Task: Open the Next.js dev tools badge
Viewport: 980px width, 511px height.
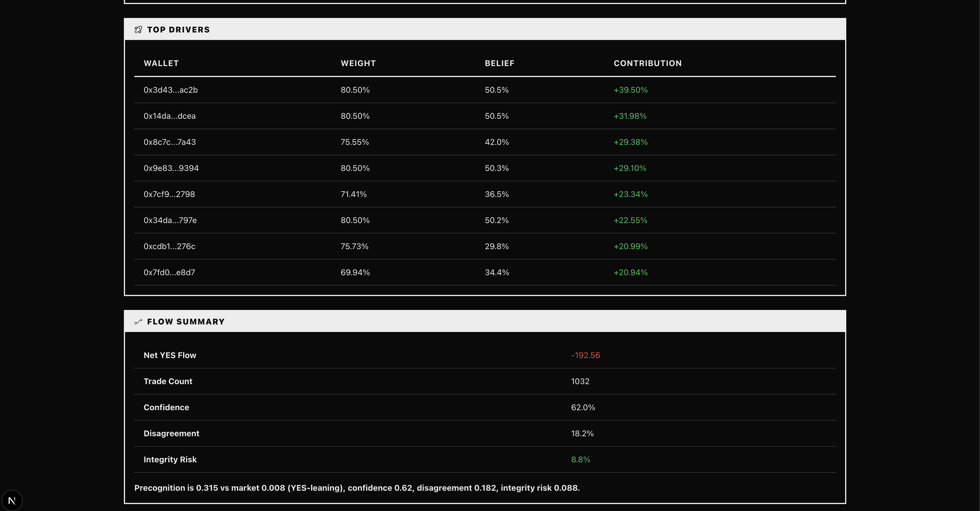Action: click(x=12, y=500)
